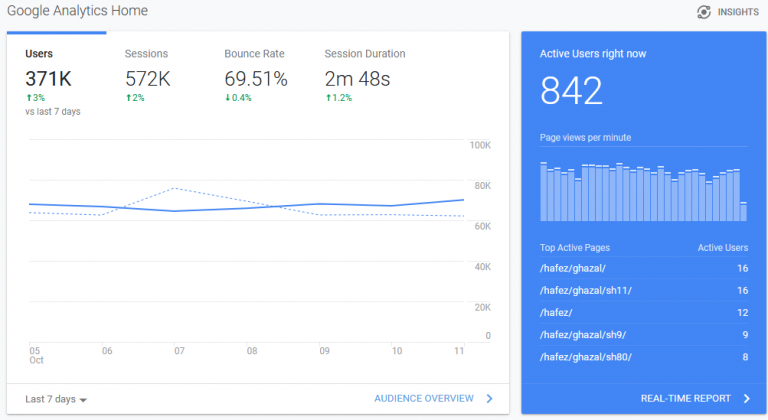Open the /hafez/ghazal/sh80/ page row
Image resolution: width=768 pixels, height=420 pixels.
(x=644, y=357)
